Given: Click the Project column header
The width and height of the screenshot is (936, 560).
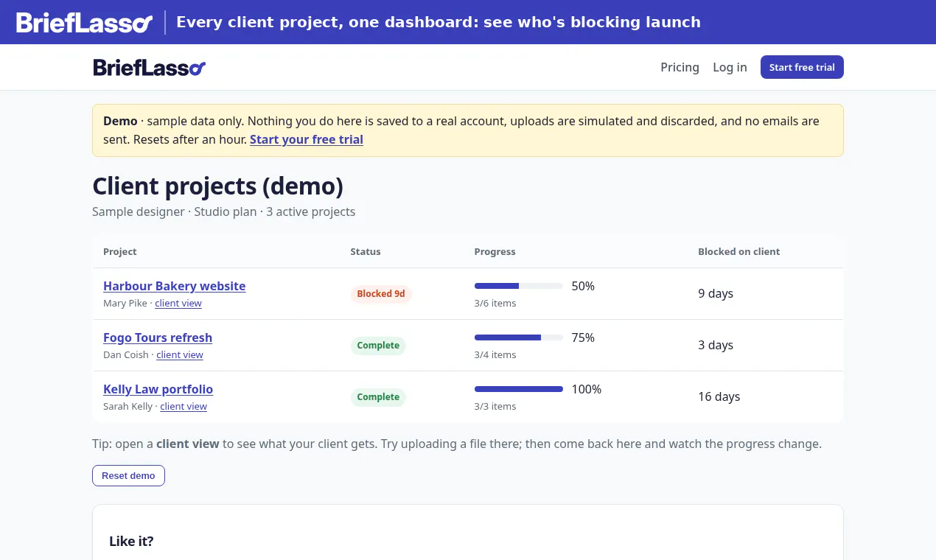Looking at the screenshot, I should pyautogui.click(x=120, y=252).
